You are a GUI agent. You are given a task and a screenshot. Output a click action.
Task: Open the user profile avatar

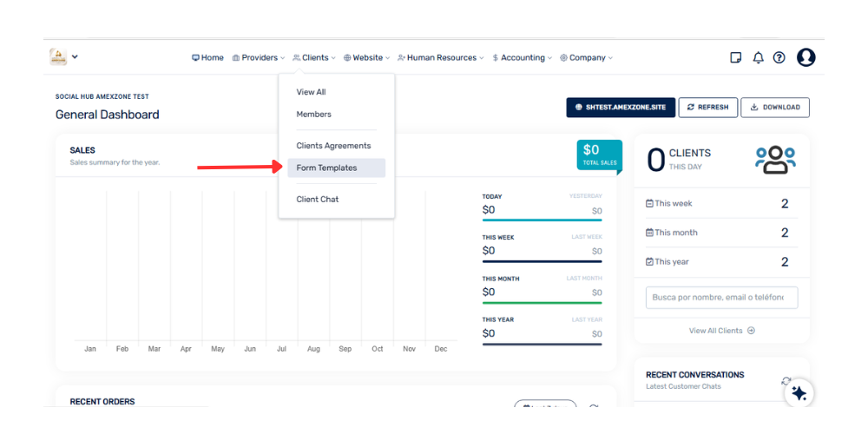click(806, 57)
